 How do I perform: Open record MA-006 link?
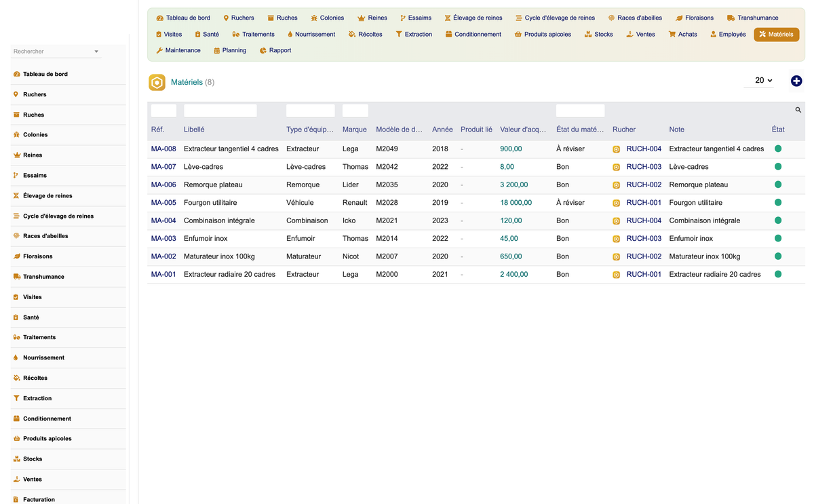(x=163, y=185)
